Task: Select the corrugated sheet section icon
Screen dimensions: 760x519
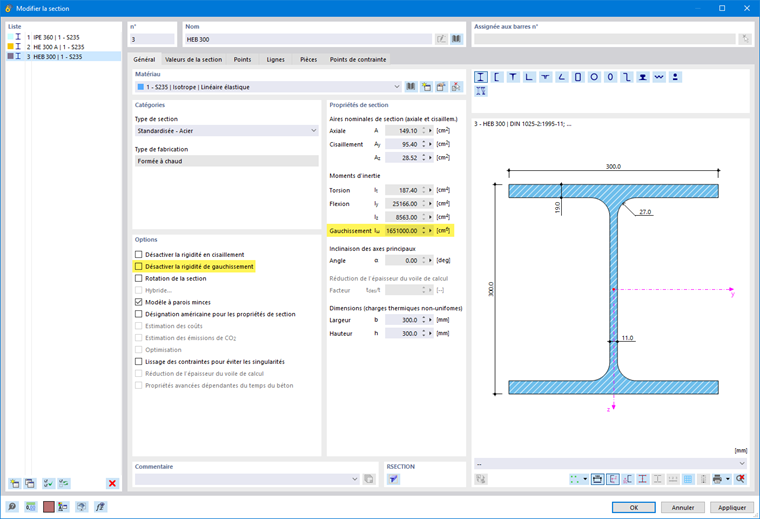Action: (659, 77)
